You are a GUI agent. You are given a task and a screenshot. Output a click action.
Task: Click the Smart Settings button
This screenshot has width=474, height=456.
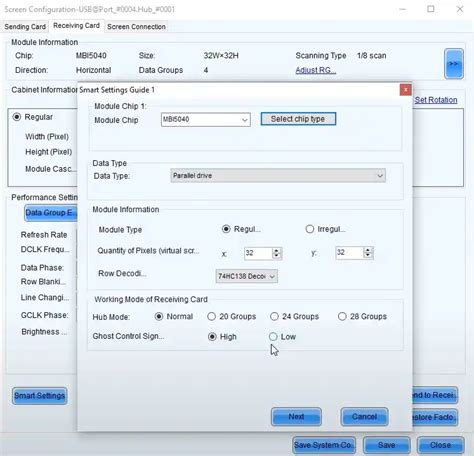coord(40,396)
